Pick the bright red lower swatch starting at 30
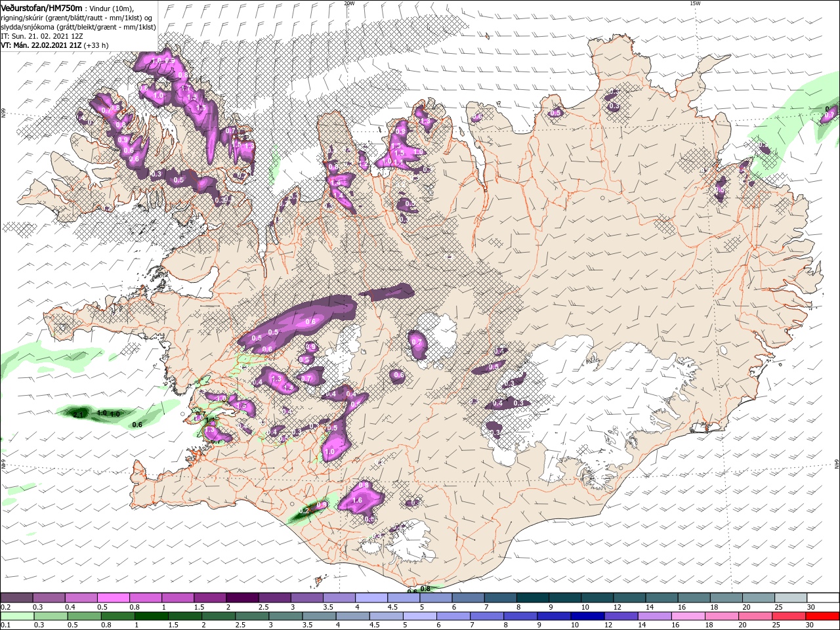840x630 pixels. pyautogui.click(x=823, y=616)
